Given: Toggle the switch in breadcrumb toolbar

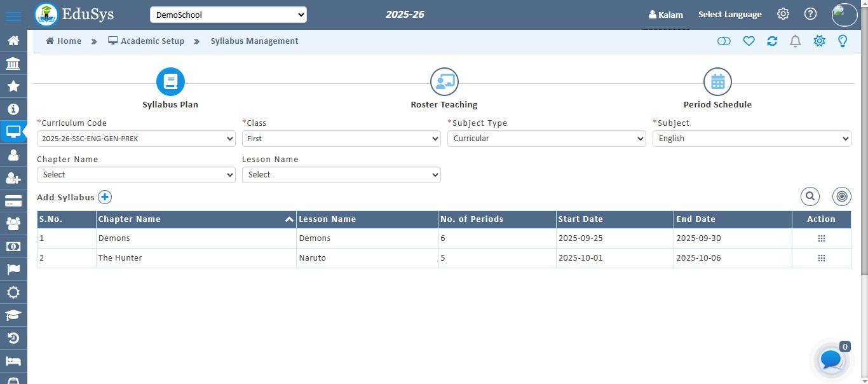Looking at the screenshot, I should (724, 41).
